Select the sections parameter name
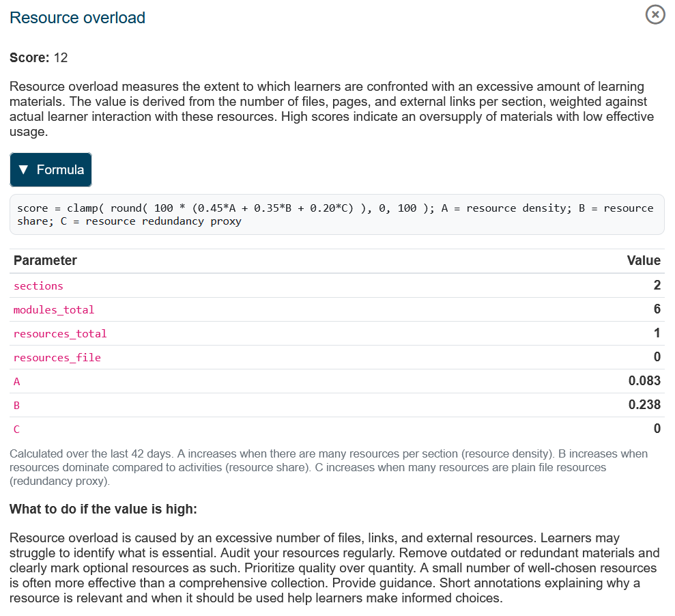The width and height of the screenshot is (675, 616). point(38,286)
